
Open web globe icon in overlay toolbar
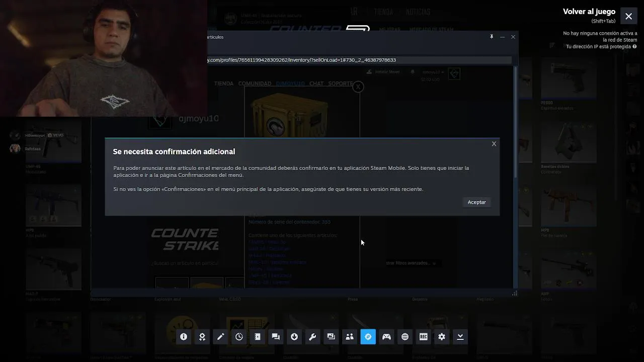click(405, 337)
